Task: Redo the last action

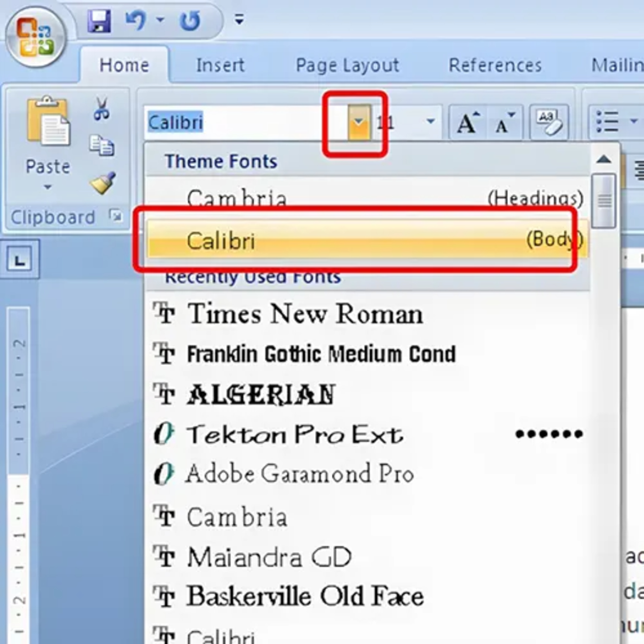Action: (x=190, y=21)
